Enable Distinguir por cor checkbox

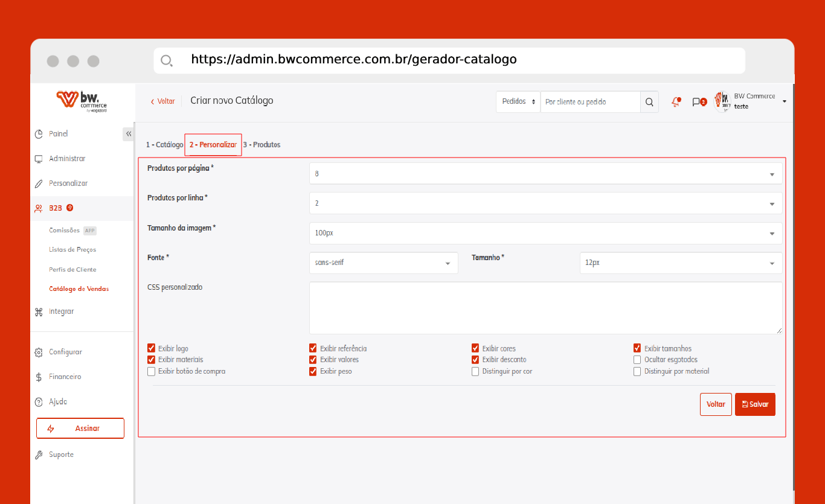(x=475, y=372)
